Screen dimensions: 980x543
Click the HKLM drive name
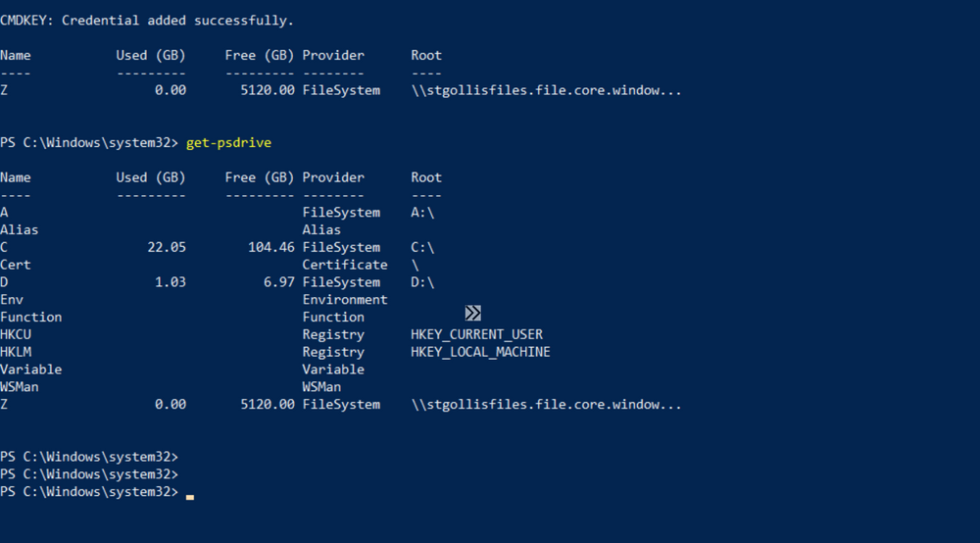(16, 353)
